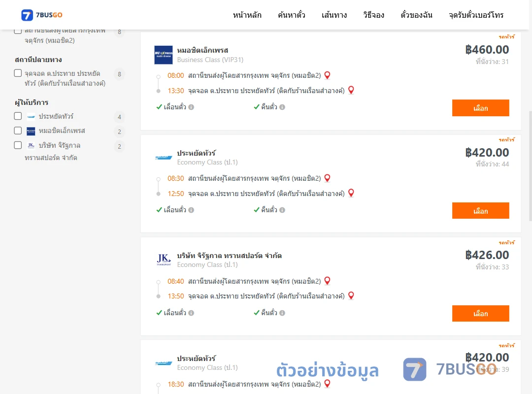
Task: Click ประหยัดทัวร์ logo in operator filter
Action: click(31, 117)
